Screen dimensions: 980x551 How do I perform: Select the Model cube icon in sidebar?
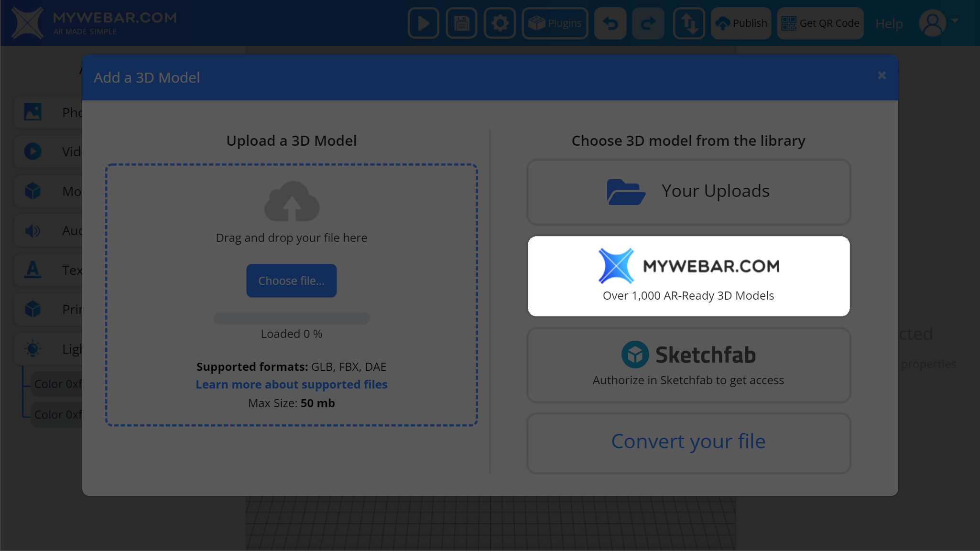click(33, 191)
